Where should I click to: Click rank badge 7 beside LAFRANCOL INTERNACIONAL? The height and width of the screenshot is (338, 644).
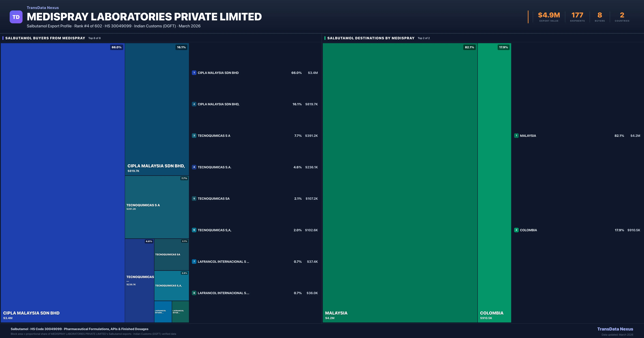coord(194,262)
